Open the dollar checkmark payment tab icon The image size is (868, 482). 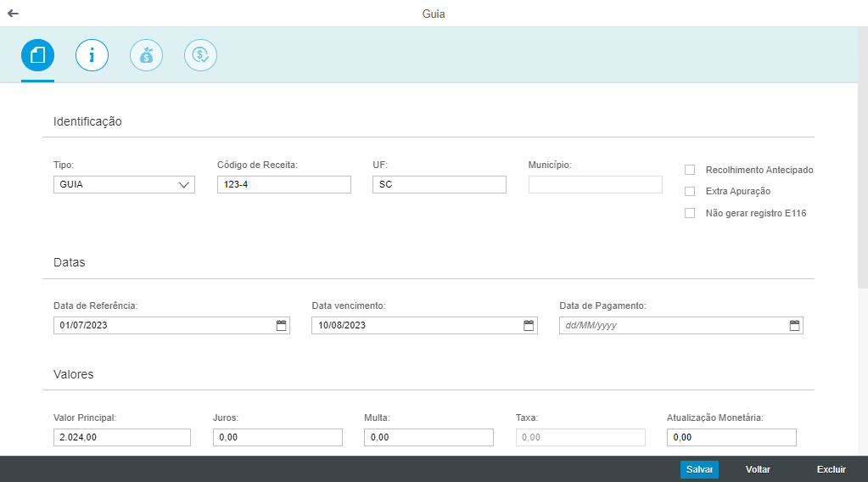pyautogui.click(x=200, y=55)
